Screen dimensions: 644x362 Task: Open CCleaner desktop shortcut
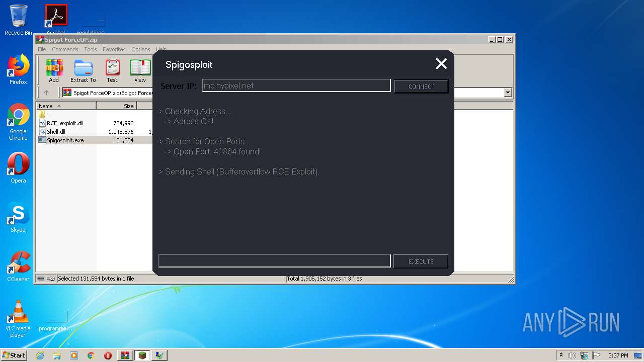18,266
